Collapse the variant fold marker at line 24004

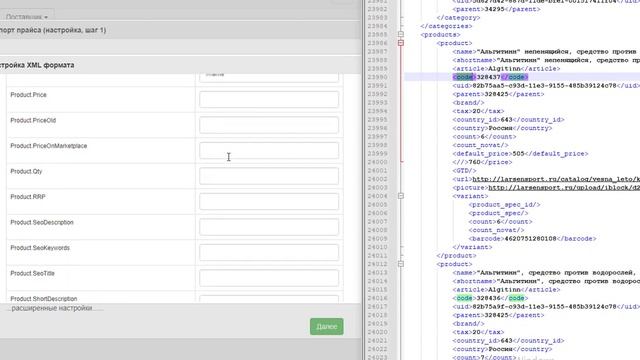(401, 196)
